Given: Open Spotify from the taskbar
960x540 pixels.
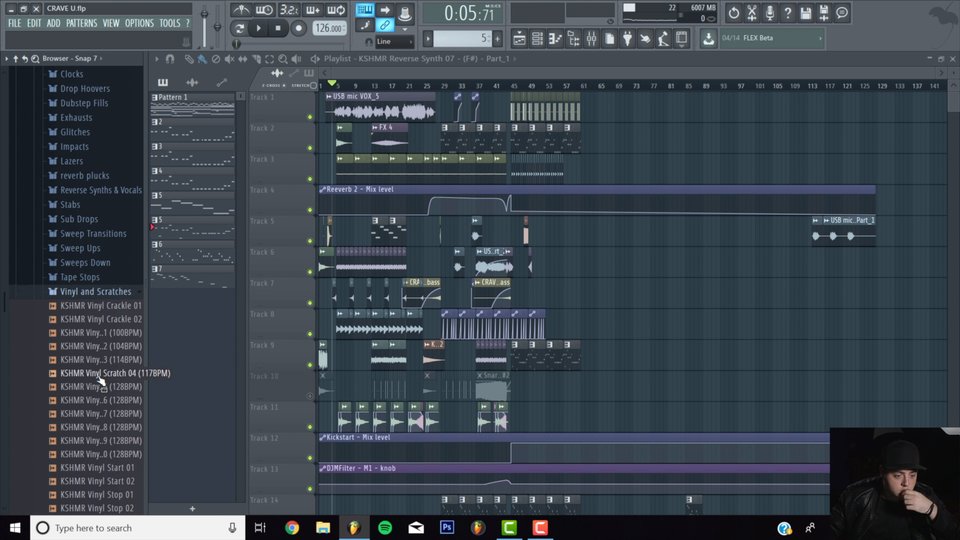Looking at the screenshot, I should click(x=385, y=527).
